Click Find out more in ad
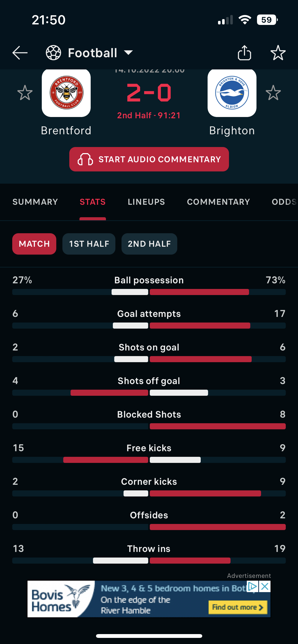The height and width of the screenshot is (644, 298). click(238, 607)
